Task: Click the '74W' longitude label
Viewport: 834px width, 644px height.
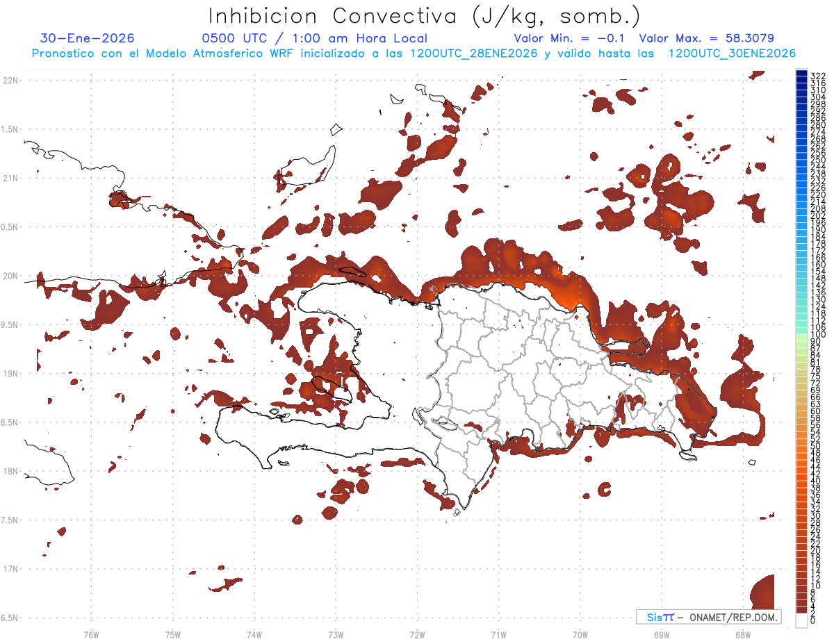Action: (254, 634)
